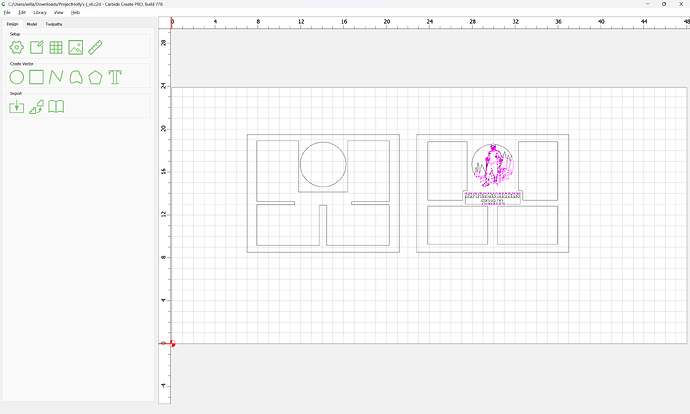Open the Design Library book icon
690x414 pixels.
coord(57,106)
